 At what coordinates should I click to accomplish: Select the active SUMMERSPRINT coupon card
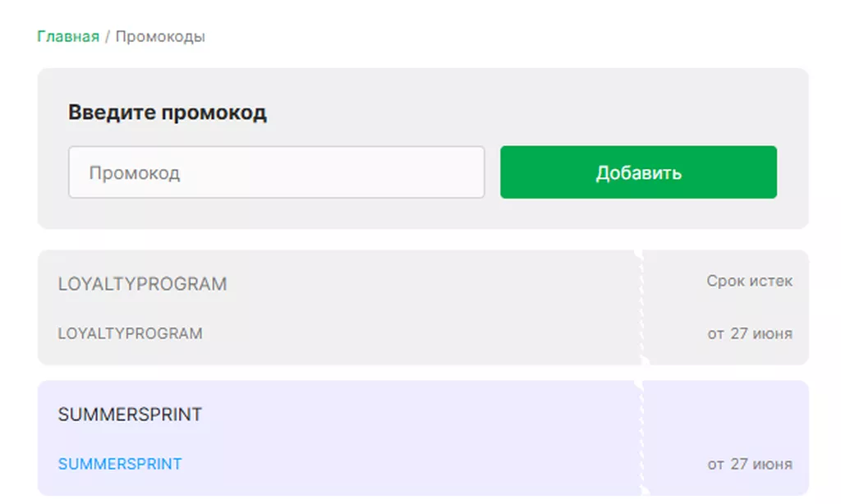(423, 438)
